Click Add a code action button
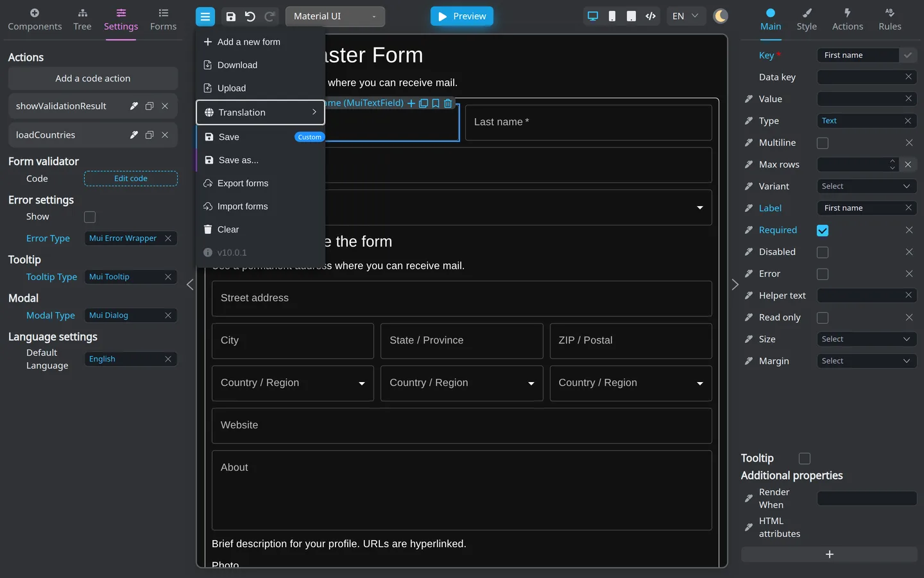Screen dimensions: 924x578 (x=93, y=78)
